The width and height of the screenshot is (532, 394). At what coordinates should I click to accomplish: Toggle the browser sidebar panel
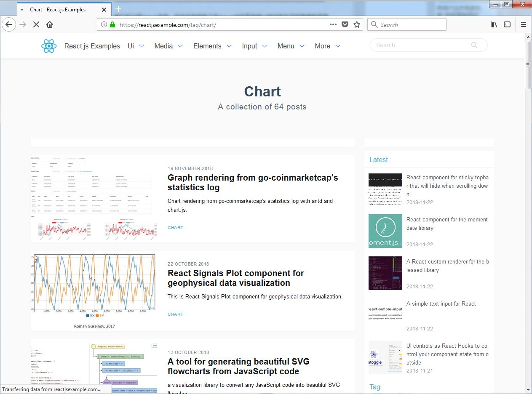pos(507,24)
